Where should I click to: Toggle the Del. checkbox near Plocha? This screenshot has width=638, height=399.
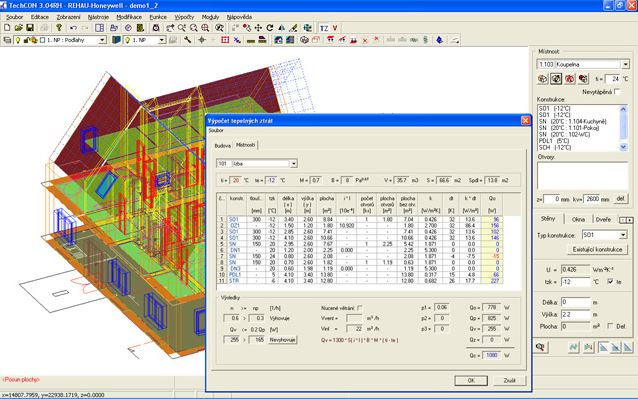(610, 326)
